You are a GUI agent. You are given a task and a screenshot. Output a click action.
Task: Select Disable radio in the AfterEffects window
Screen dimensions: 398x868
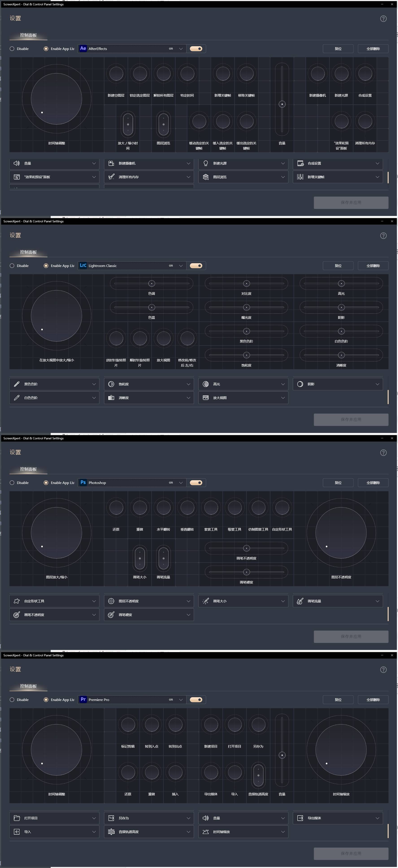[x=12, y=49]
